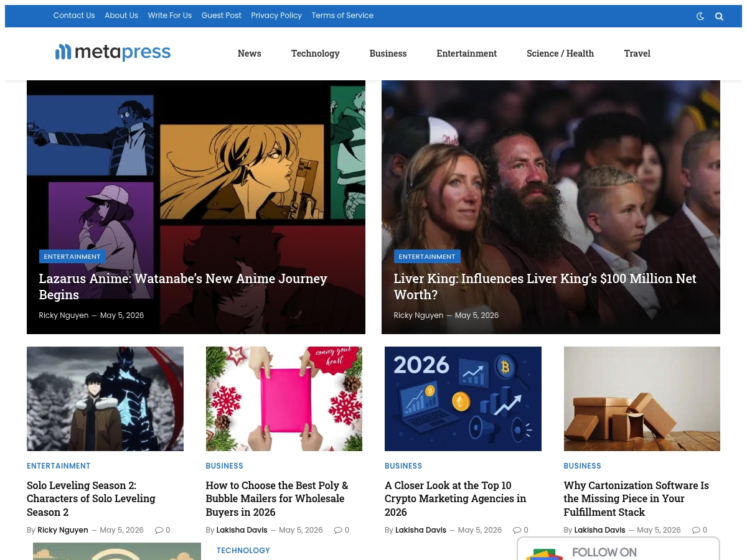
Task: Open the cardboard boxes article thumbnail
Action: (x=642, y=399)
